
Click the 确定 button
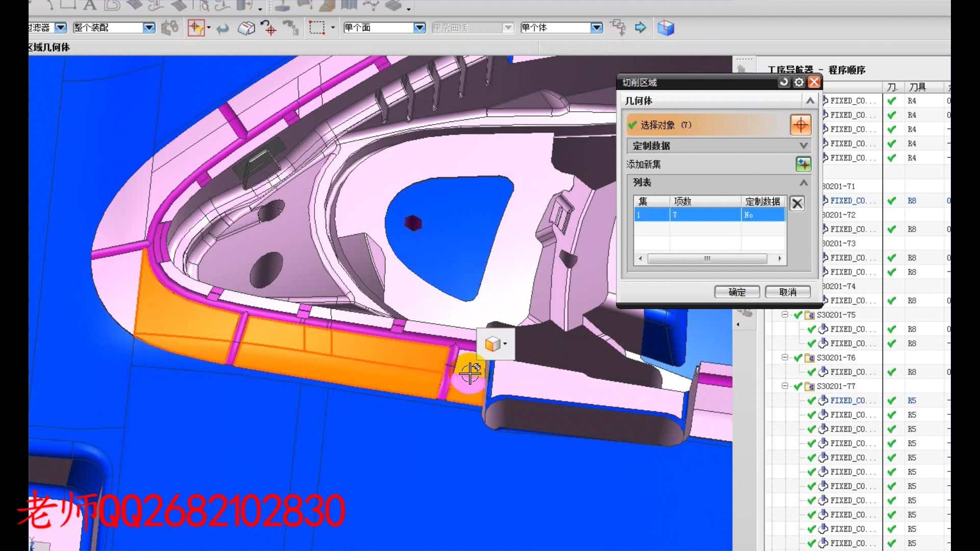(737, 292)
